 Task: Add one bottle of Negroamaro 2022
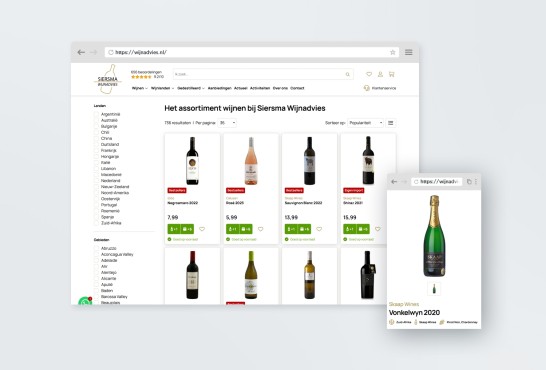[174, 229]
